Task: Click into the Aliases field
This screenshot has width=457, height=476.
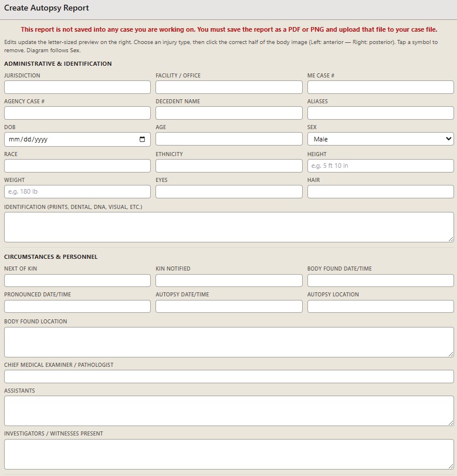Action: pos(381,113)
